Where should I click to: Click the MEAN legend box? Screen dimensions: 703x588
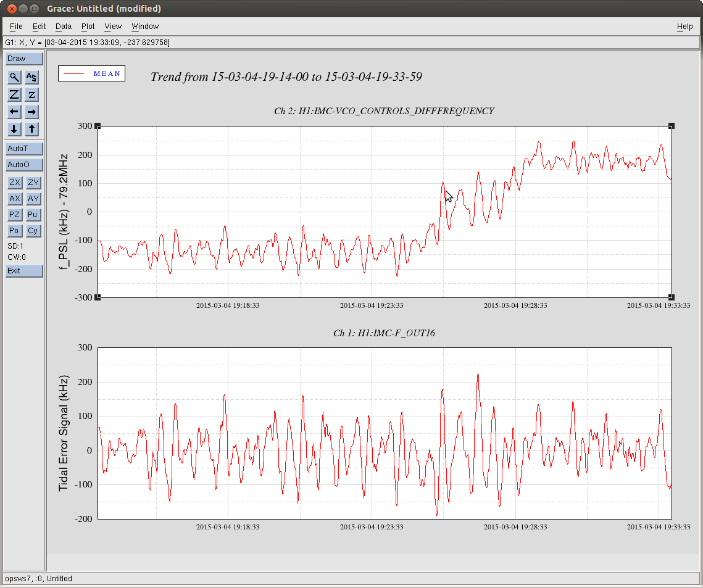(x=91, y=73)
